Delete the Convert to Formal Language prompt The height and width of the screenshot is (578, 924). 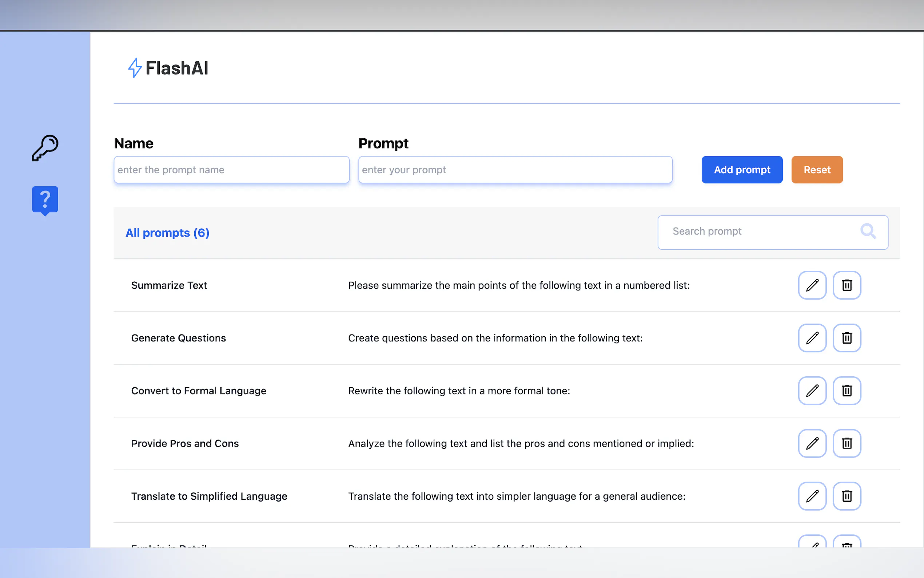tap(847, 391)
